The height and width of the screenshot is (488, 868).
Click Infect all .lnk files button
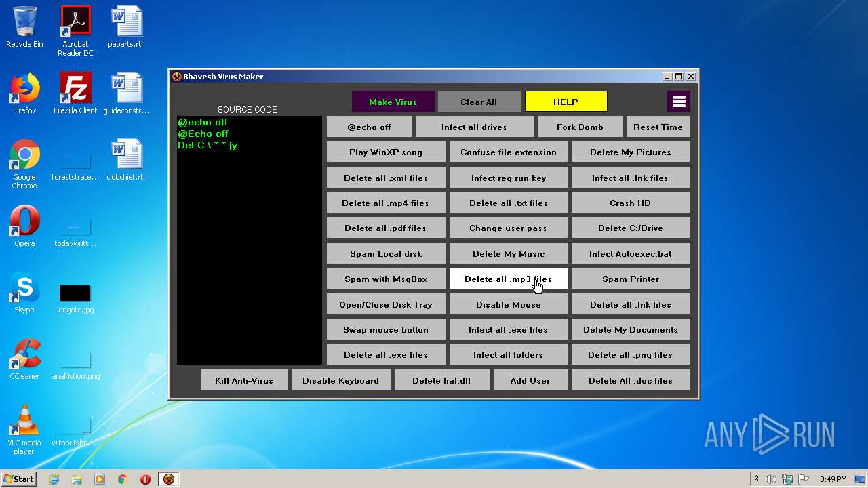631,178
